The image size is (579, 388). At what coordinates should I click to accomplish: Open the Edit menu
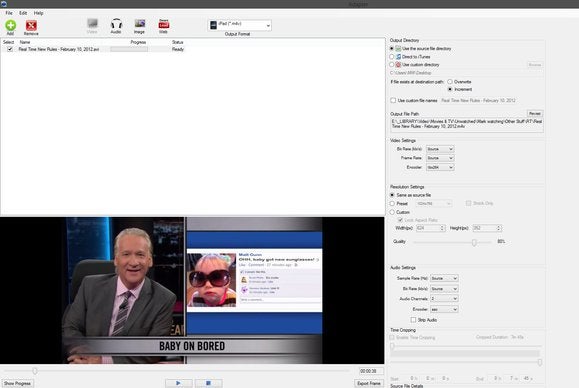point(23,13)
